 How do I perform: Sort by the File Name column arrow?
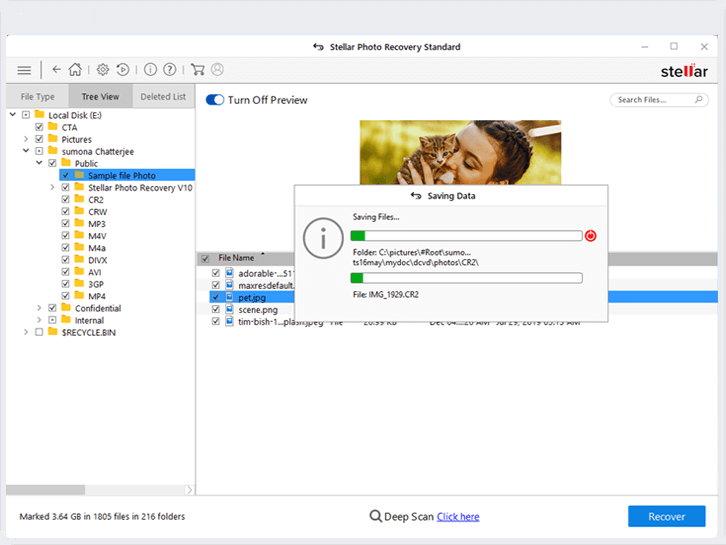263,254
